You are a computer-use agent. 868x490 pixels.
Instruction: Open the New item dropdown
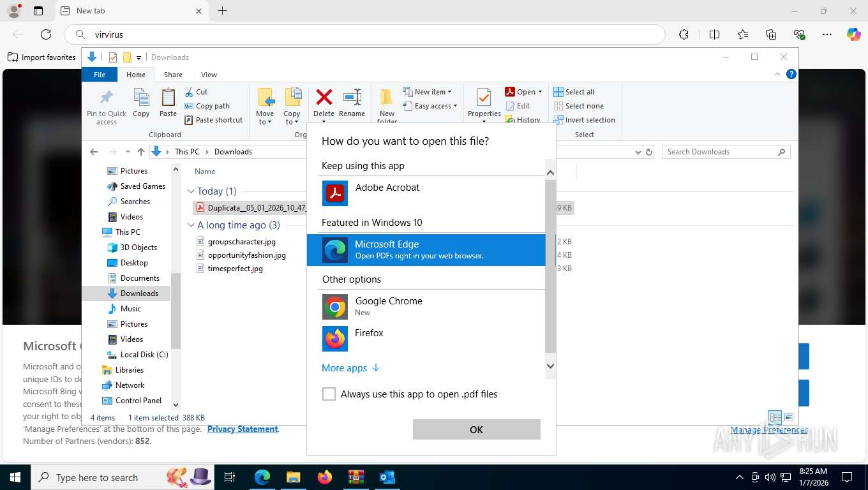428,92
